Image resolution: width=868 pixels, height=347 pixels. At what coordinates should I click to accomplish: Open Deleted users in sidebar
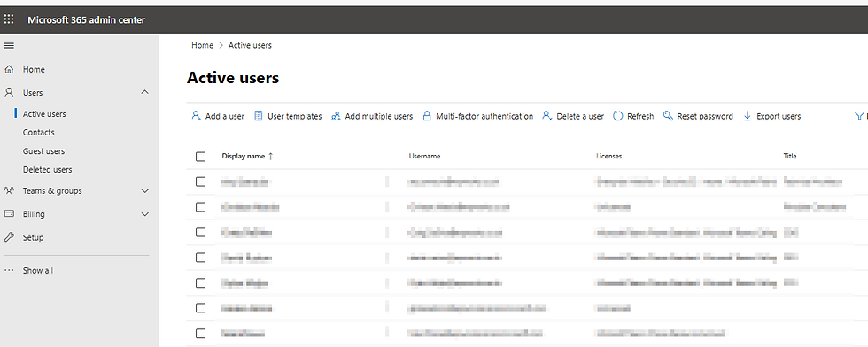(47, 169)
